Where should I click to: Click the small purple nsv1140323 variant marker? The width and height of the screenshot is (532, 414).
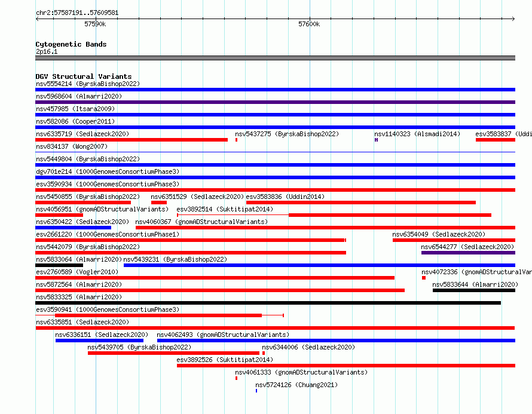(x=376, y=140)
